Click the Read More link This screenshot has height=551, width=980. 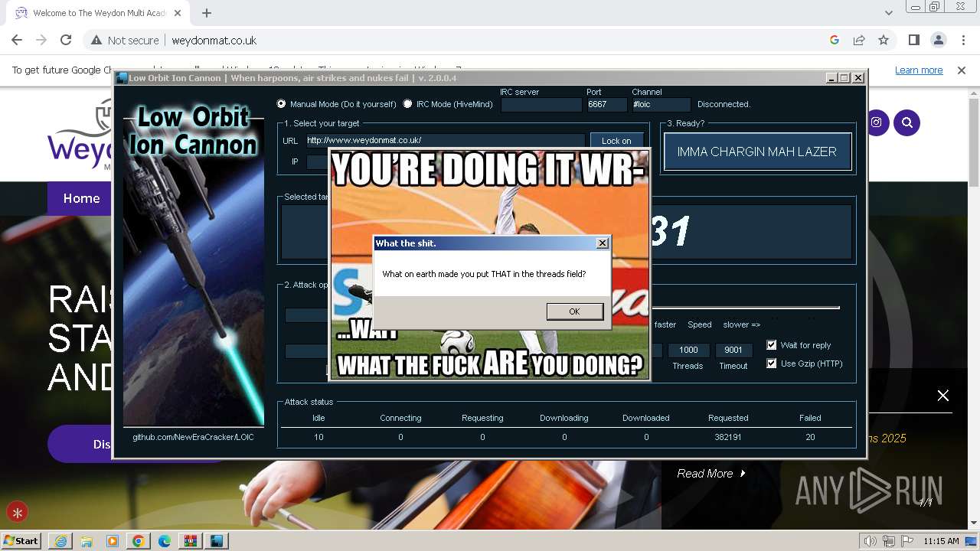pos(711,474)
